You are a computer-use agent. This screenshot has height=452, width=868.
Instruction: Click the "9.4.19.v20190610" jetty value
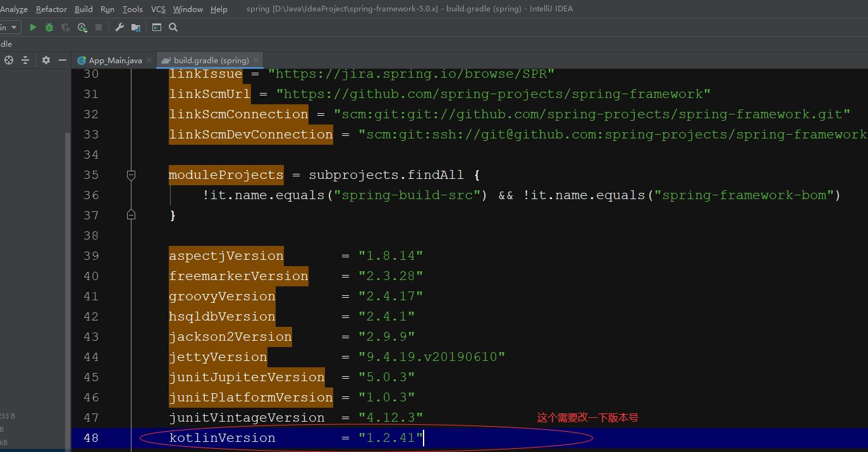pos(432,357)
